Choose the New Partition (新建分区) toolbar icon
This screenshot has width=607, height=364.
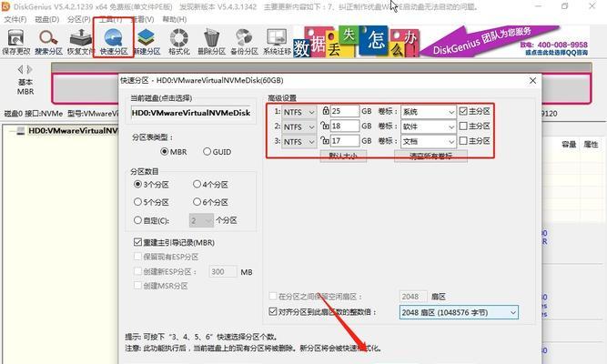[147, 42]
